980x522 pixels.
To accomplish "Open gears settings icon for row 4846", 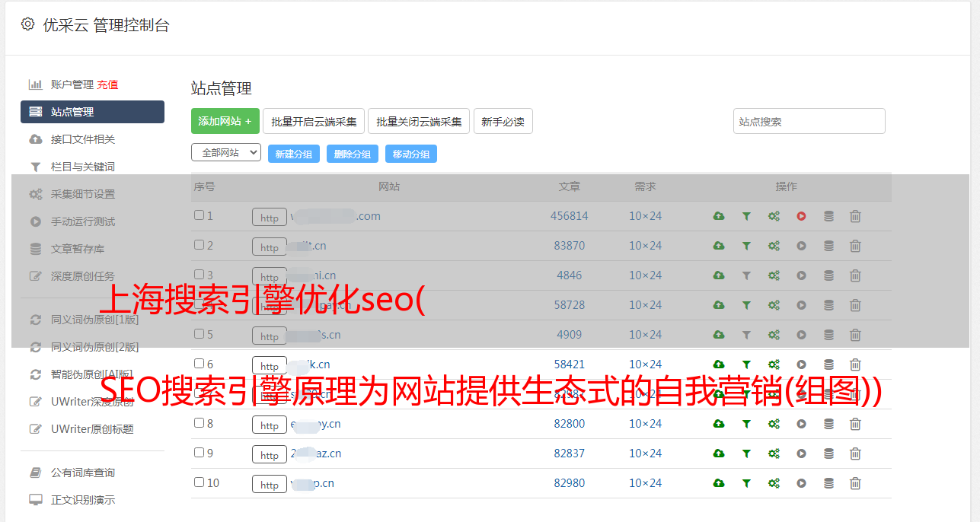I will click(774, 275).
